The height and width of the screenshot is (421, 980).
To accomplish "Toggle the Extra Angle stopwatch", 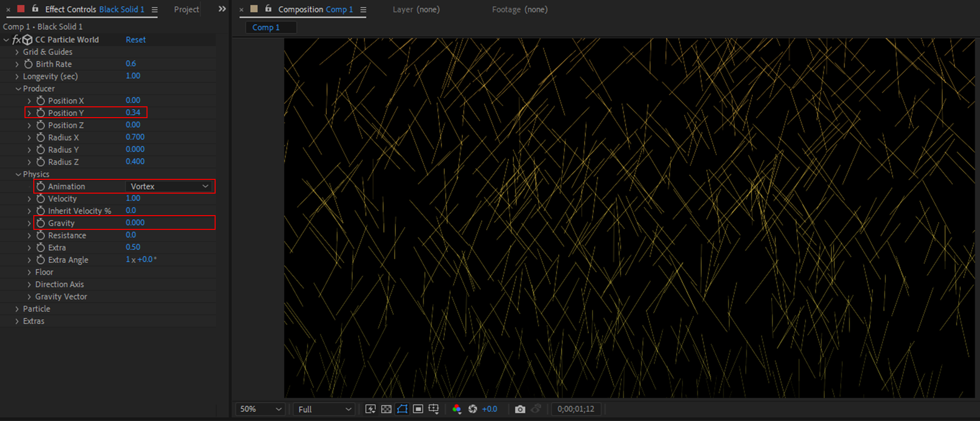I will click(41, 260).
